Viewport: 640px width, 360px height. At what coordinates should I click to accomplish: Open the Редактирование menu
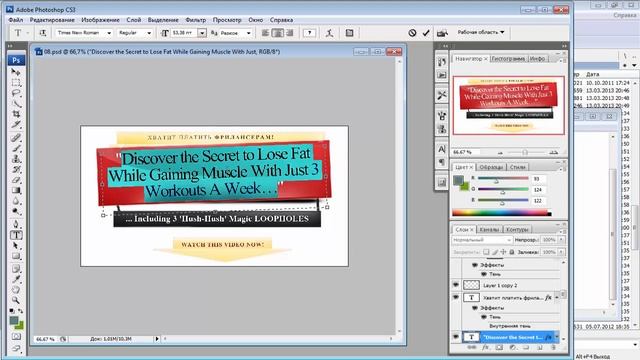pyautogui.click(x=52, y=20)
